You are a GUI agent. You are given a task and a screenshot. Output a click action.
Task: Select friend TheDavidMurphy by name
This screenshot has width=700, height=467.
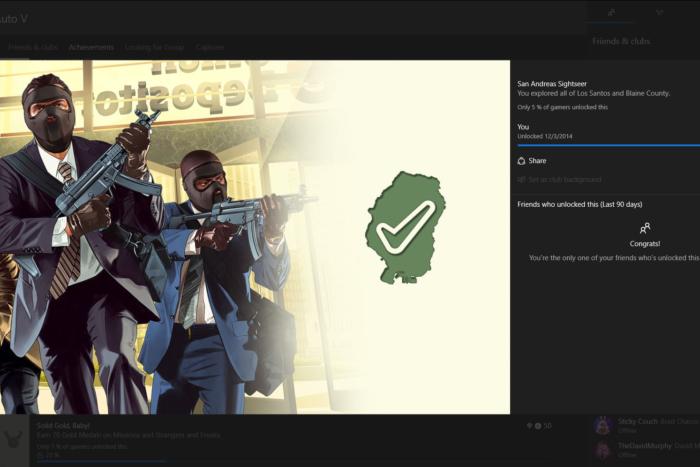[645, 445]
